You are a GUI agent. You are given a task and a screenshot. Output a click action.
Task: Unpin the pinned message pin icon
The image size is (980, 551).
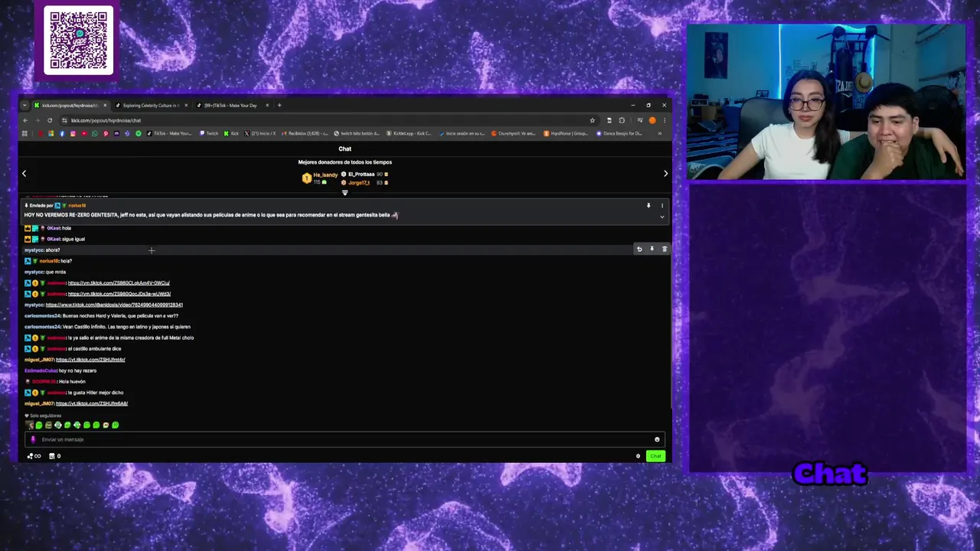648,206
